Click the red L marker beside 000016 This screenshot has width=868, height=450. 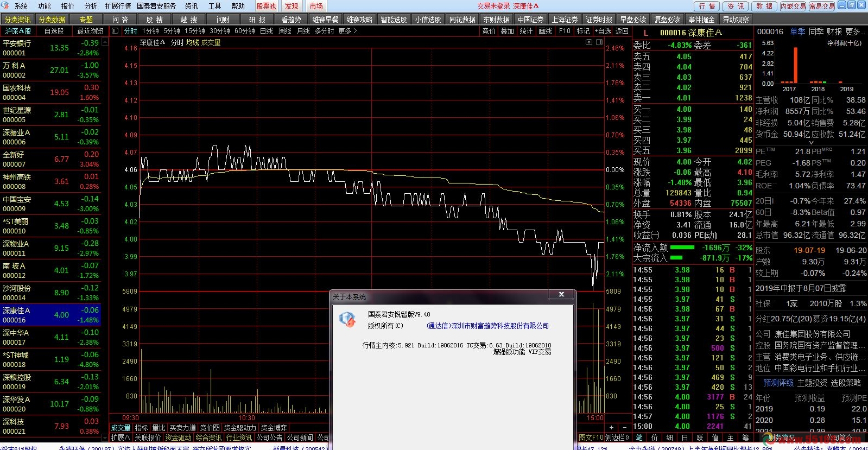[645, 33]
